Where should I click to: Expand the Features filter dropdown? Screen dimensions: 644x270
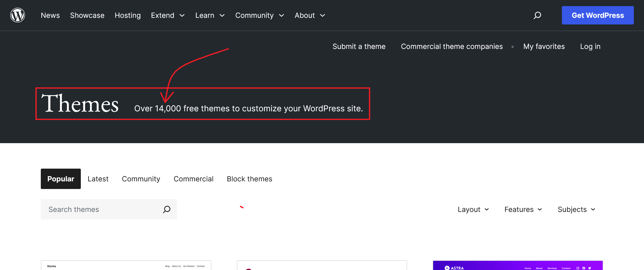coord(523,209)
